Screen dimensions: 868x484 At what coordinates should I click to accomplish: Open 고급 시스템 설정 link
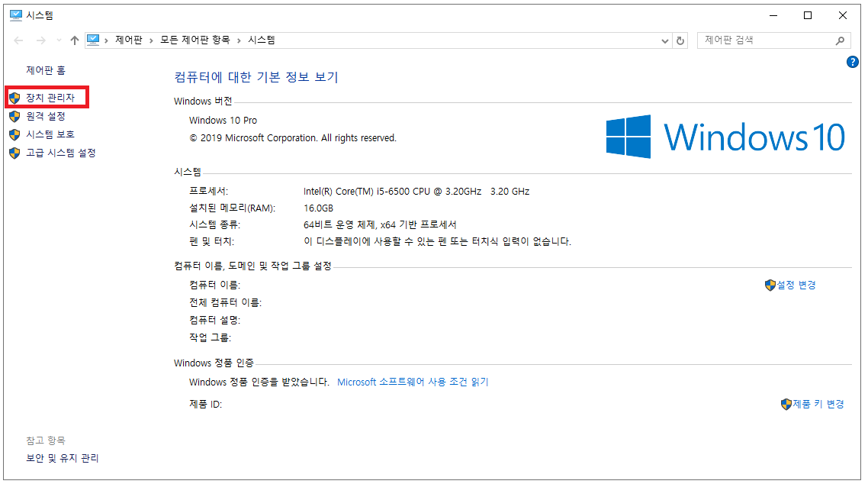coord(61,153)
